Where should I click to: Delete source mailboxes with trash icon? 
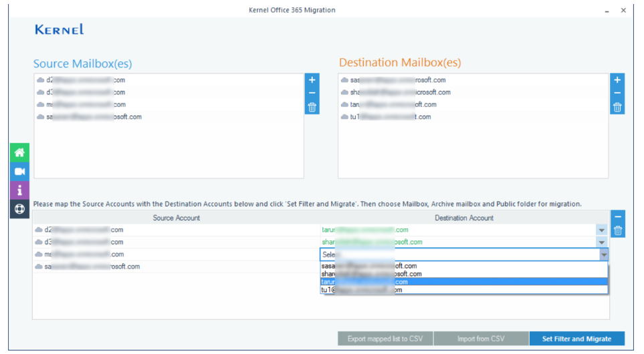[312, 108]
